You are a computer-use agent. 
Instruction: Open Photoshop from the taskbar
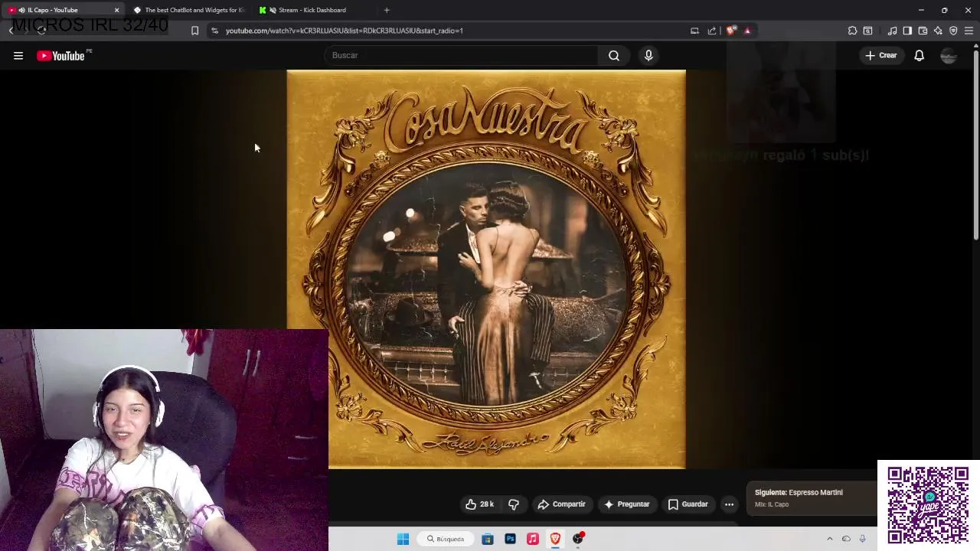(510, 539)
